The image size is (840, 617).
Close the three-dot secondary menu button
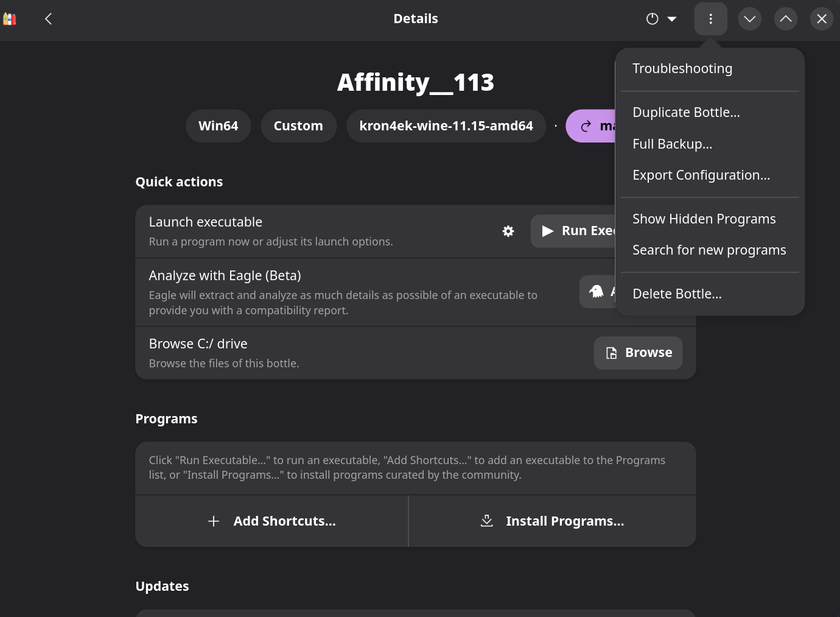710,19
